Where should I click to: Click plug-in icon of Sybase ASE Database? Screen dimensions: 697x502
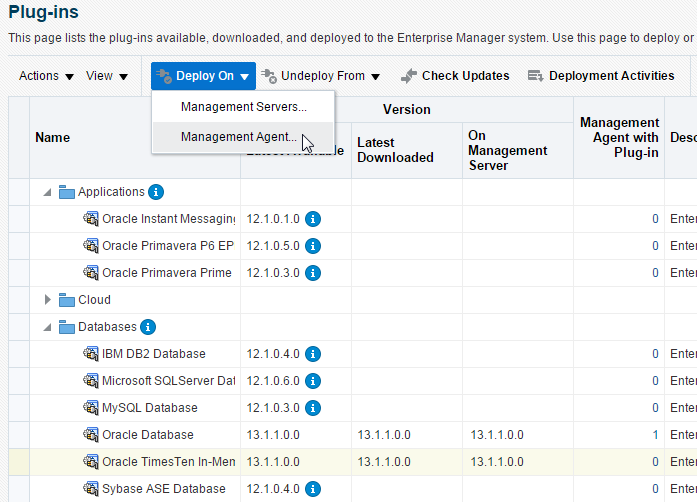pyautogui.click(x=91, y=489)
